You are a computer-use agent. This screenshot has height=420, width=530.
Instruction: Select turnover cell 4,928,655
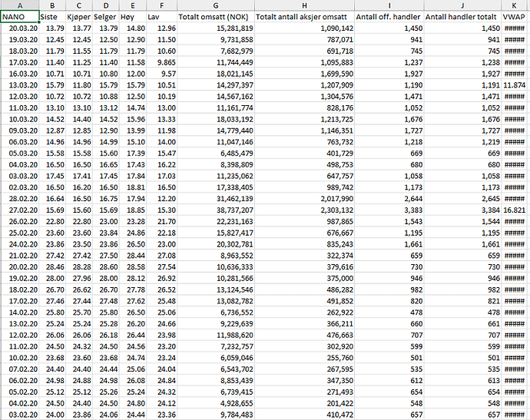[x=216, y=403]
